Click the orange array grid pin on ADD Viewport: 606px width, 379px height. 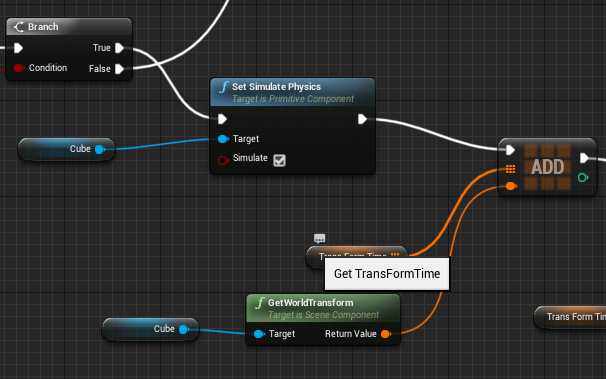point(510,169)
